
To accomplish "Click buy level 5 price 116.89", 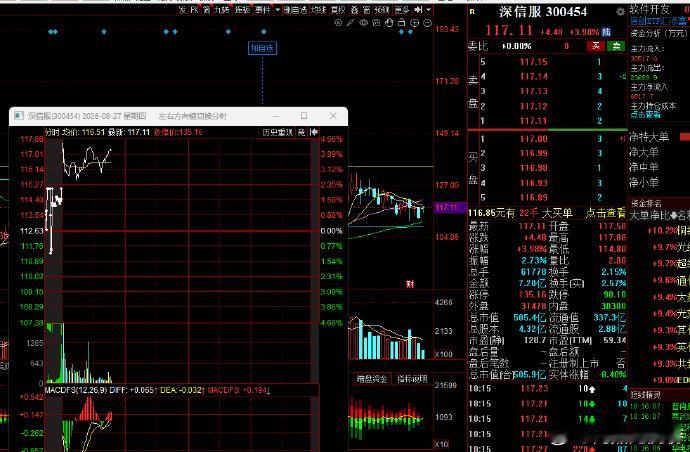I will (x=534, y=197).
